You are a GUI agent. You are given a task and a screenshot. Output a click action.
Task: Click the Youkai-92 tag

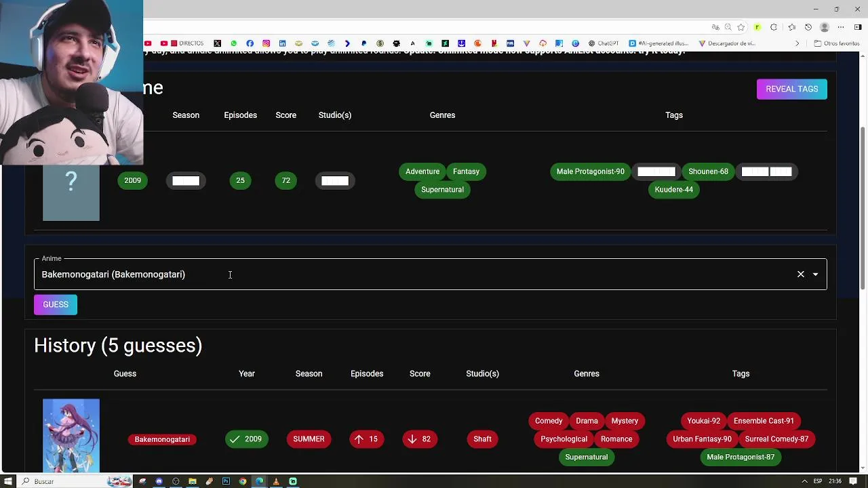pos(704,421)
